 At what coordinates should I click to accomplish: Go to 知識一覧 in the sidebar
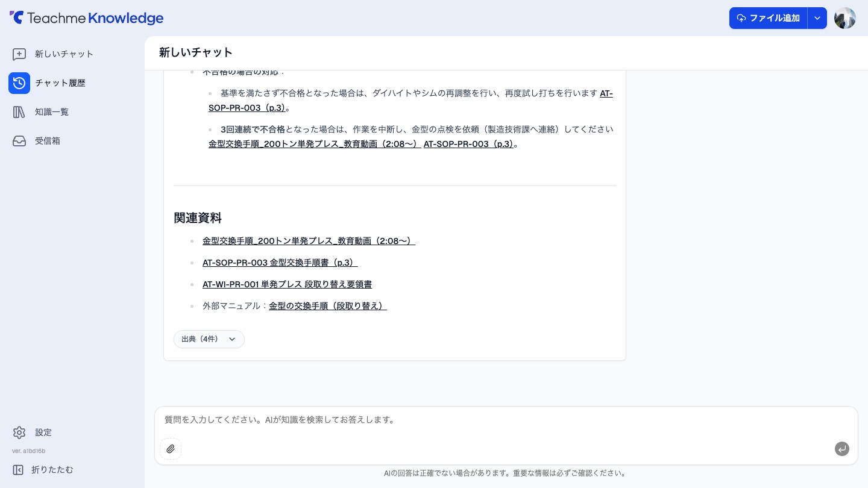coord(52,112)
